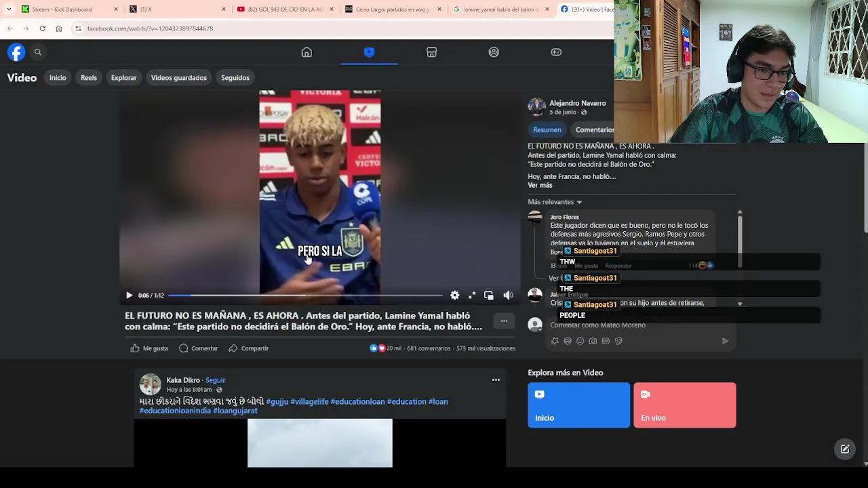This screenshot has width=868, height=488.
Task: Select the Reels tab
Action: [89, 78]
